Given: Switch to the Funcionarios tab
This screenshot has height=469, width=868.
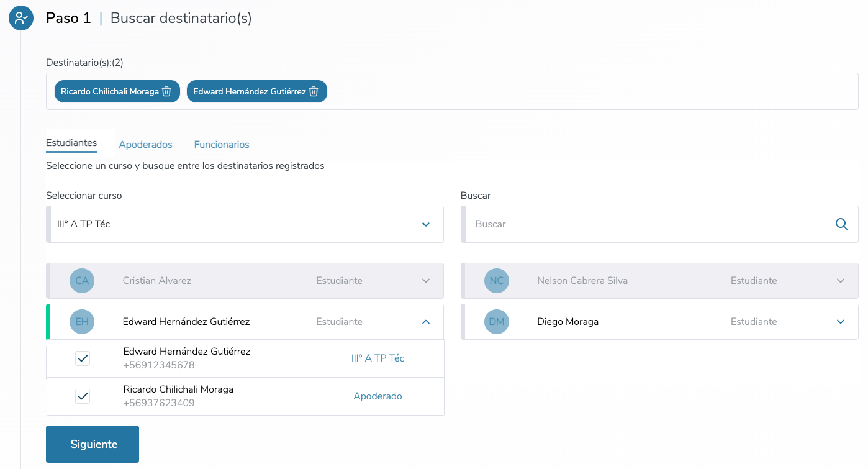Looking at the screenshot, I should [222, 145].
